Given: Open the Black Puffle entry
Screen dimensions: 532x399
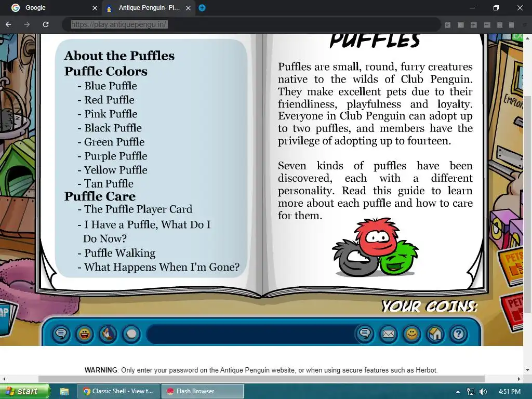Looking at the screenshot, I should [x=110, y=128].
